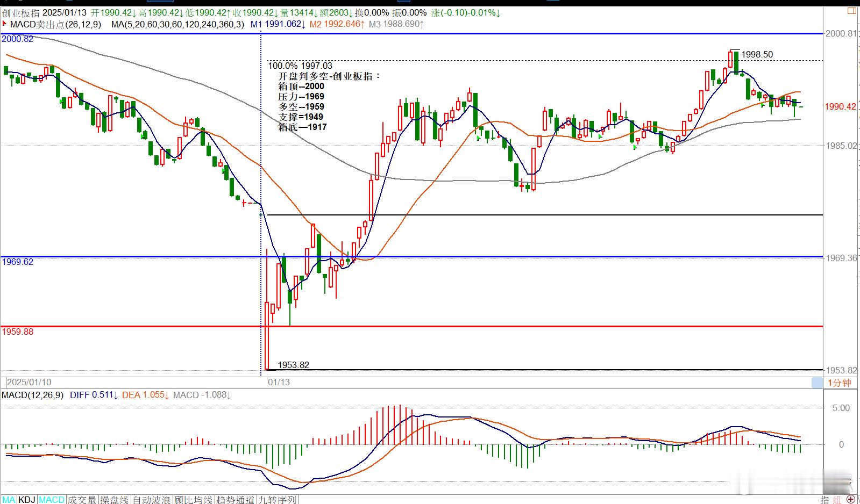Open the 顾比均线 tab
860x504 pixels.
coord(193,500)
